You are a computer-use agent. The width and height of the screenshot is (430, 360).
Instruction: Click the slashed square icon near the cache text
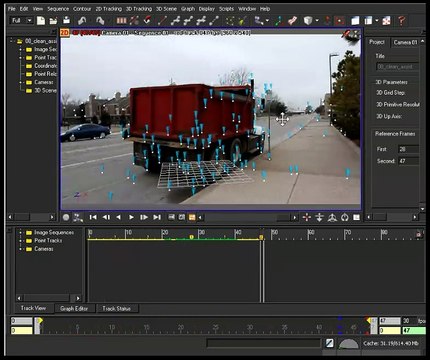point(330,343)
